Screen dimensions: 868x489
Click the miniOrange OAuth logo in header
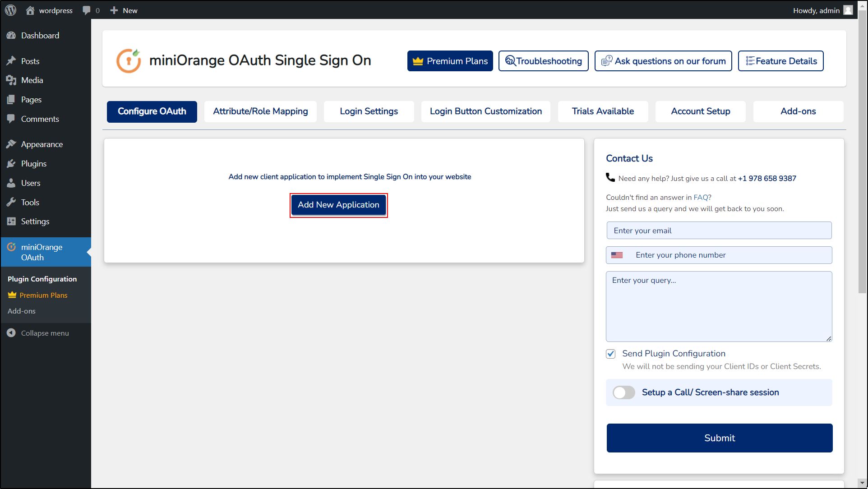pos(129,60)
